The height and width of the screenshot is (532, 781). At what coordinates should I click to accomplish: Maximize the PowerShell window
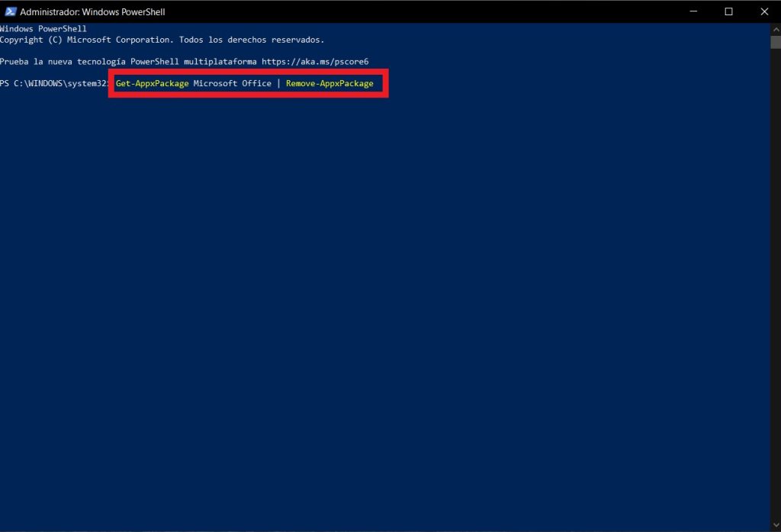coord(728,11)
